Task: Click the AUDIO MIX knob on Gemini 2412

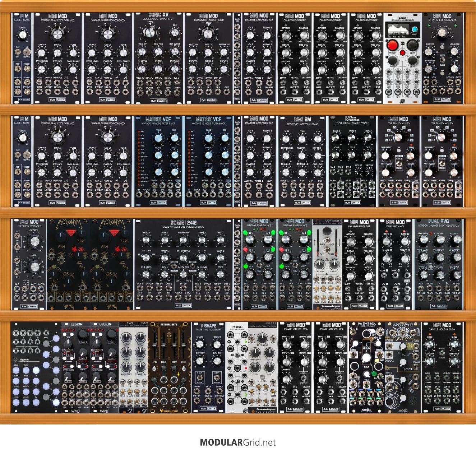Action: [x=183, y=240]
